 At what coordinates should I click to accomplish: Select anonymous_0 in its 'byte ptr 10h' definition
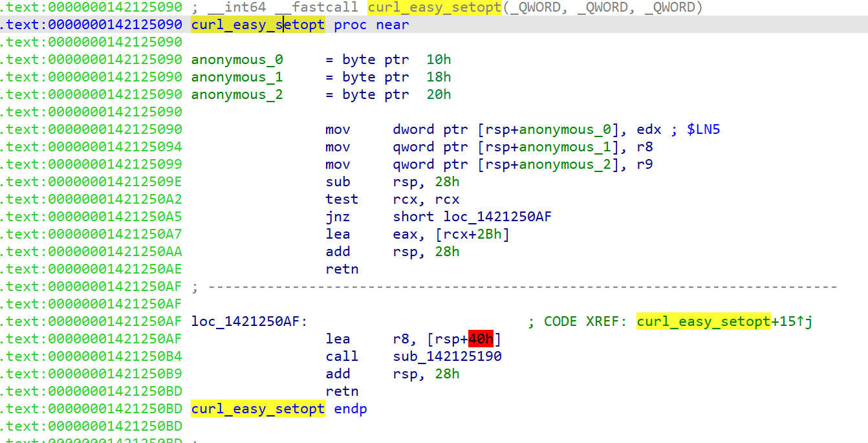pos(237,59)
